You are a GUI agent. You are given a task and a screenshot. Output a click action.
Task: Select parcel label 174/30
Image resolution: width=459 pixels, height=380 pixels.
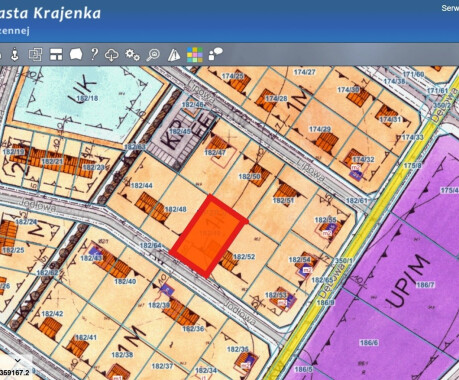tap(348, 90)
